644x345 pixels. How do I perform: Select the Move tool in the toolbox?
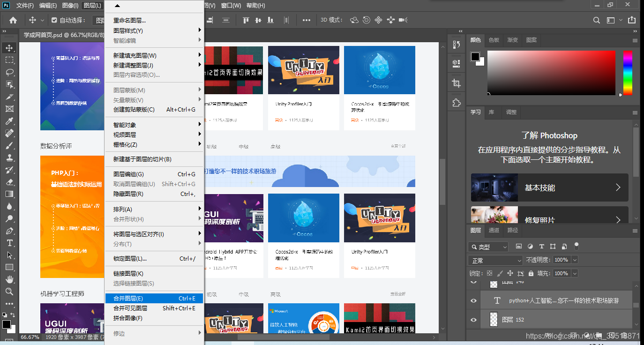point(9,48)
